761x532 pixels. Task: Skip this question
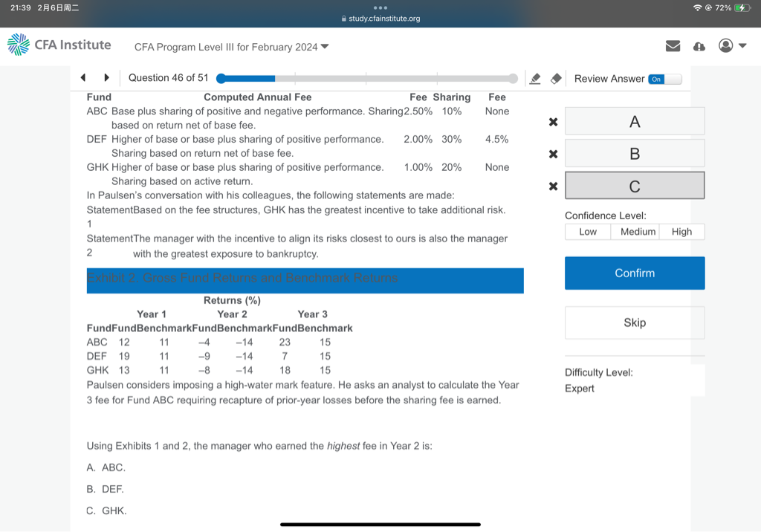click(635, 322)
